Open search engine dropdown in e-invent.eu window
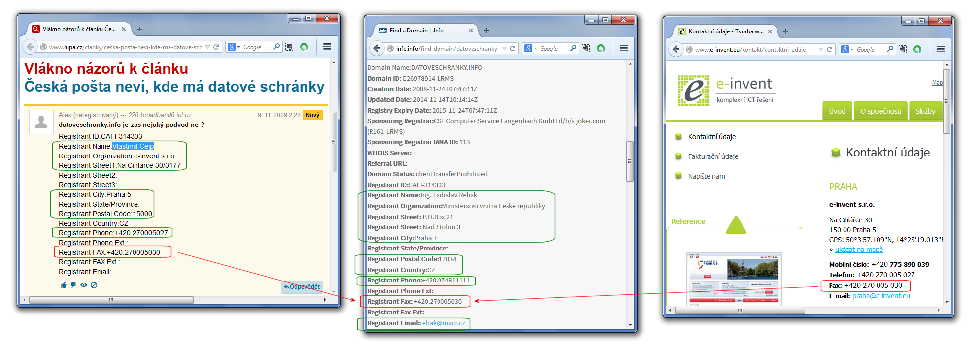980x344 pixels. click(847, 49)
